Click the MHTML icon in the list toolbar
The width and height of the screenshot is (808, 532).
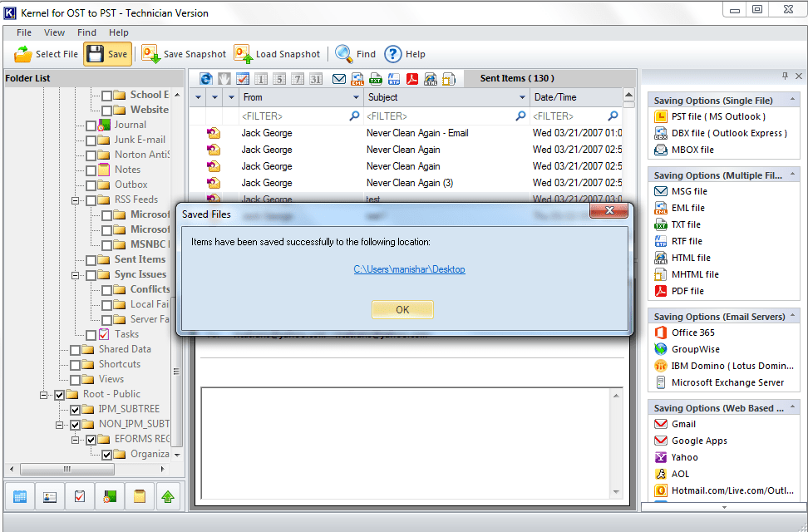pos(449,79)
